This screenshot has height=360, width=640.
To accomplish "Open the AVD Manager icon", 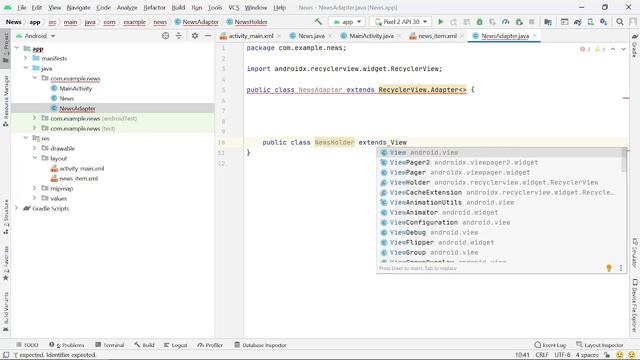I will pyautogui.click(x=590, y=22).
